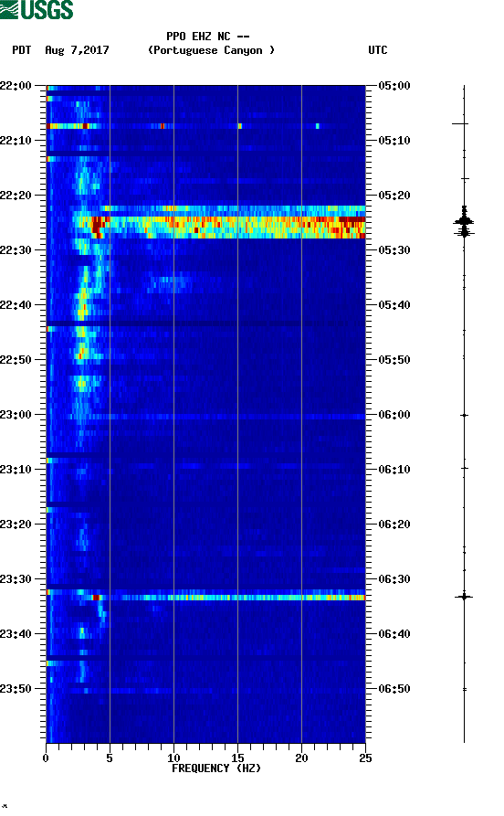The width and height of the screenshot is (504, 816).
Task: Click the 25 Hz frequency tick label
Action: (365, 758)
